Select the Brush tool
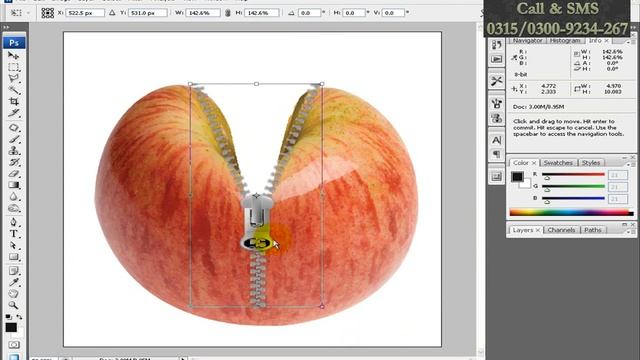Image resolution: width=640 pixels, height=360 pixels. click(x=13, y=139)
